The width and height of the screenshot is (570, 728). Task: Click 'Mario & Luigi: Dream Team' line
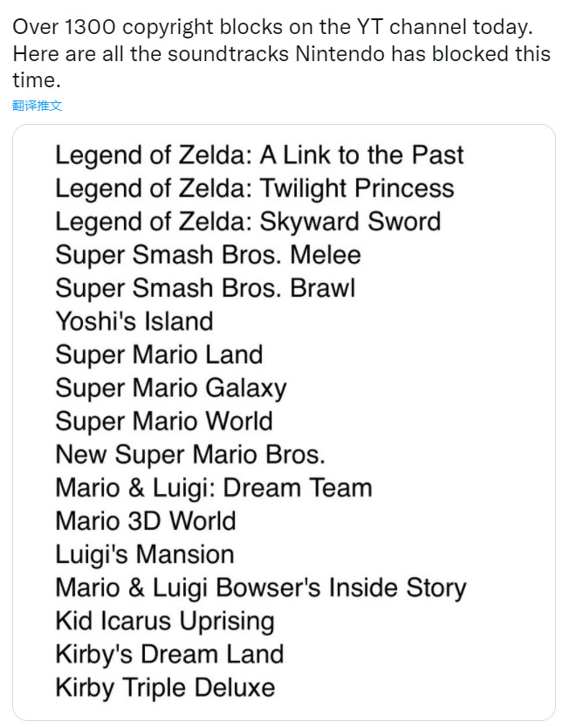click(x=213, y=487)
